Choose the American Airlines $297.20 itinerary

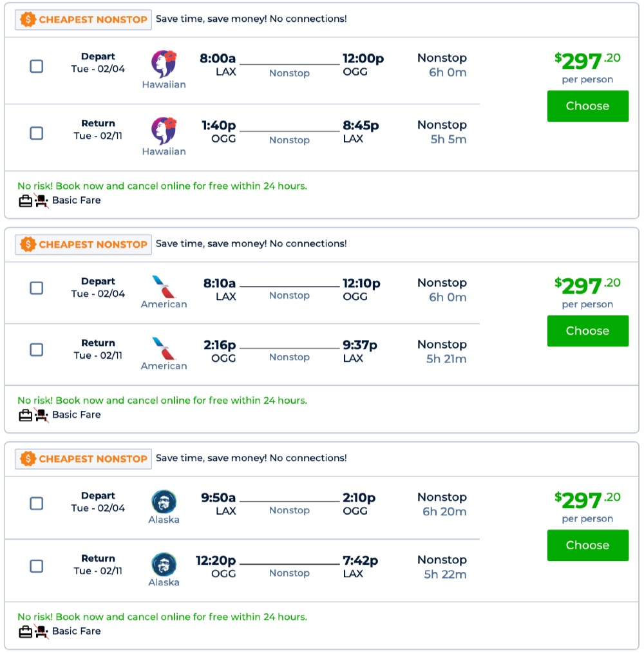point(587,331)
